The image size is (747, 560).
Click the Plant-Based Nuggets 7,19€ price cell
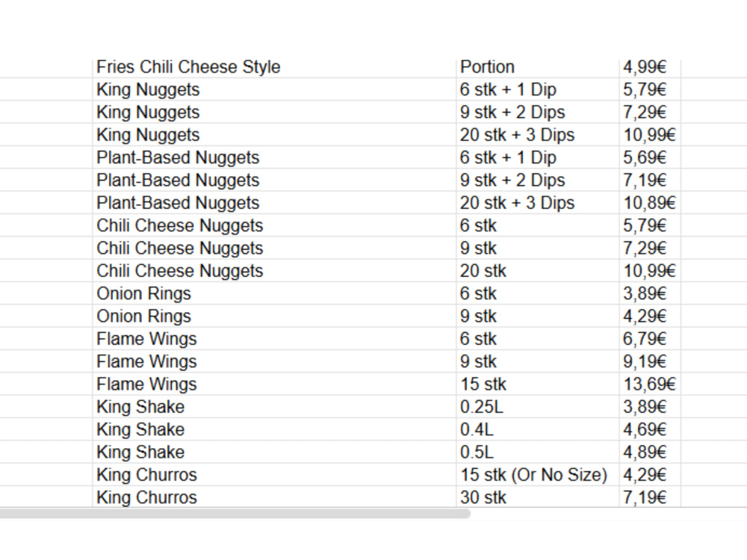[650, 180]
